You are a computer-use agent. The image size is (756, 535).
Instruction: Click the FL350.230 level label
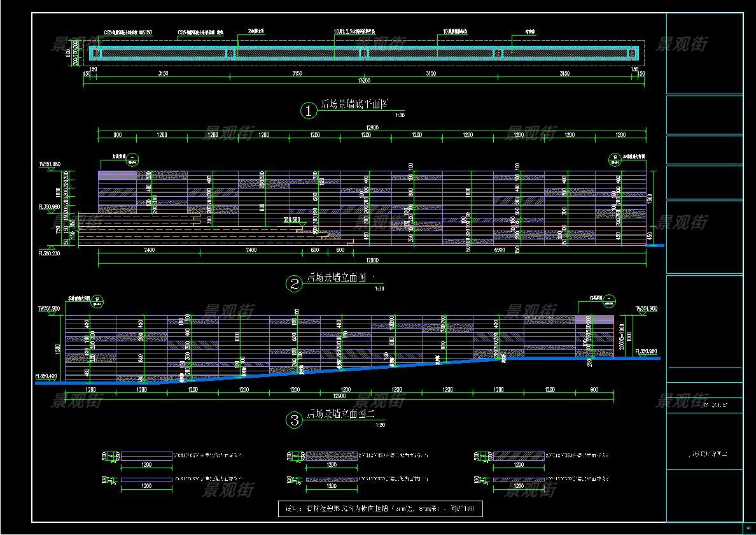[x=48, y=253]
